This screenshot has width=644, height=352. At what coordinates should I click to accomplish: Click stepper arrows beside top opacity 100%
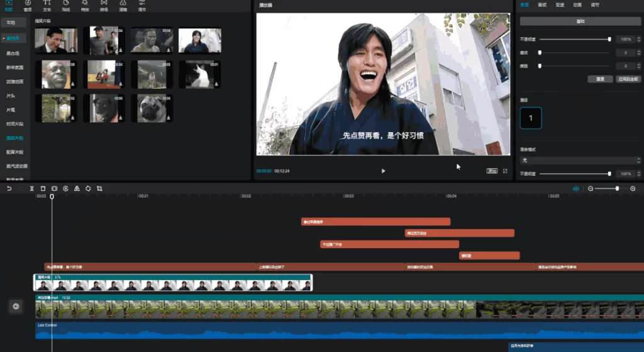point(639,39)
